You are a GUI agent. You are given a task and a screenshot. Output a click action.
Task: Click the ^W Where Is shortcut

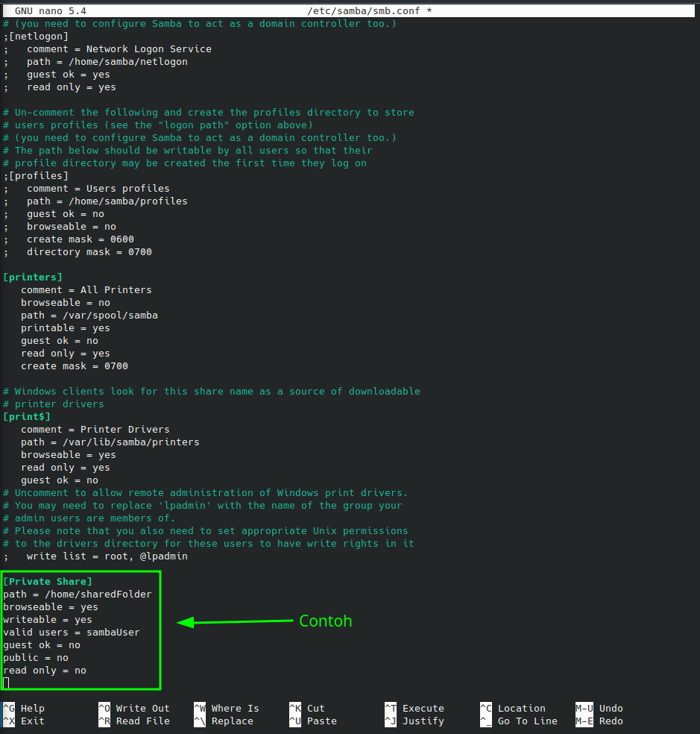click(x=227, y=708)
